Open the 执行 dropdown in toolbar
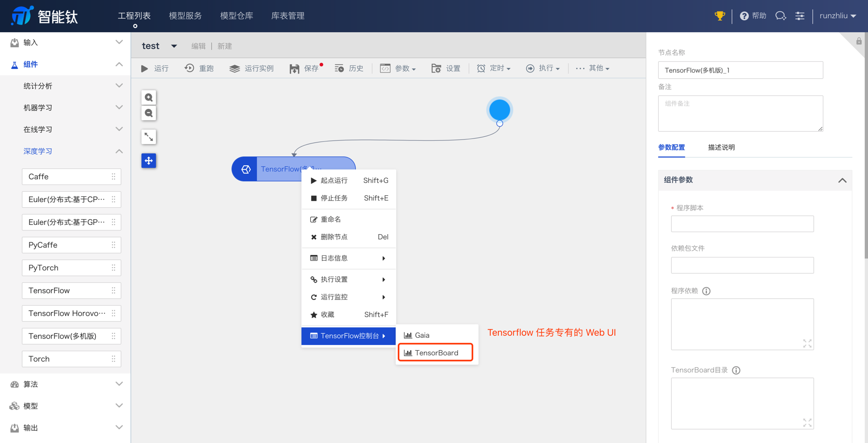The image size is (868, 443). coord(543,68)
